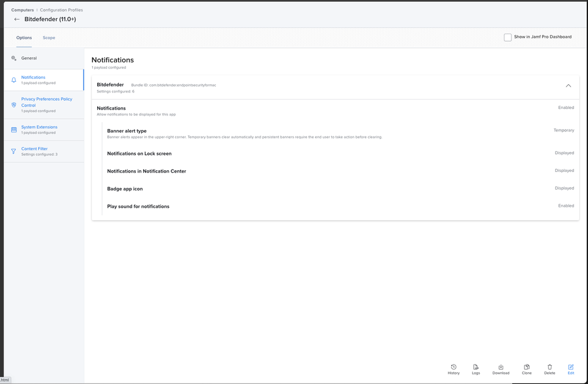Enable Show in Jamf Pro Dashboard checkbox
This screenshot has height=384, width=588.
[508, 37]
